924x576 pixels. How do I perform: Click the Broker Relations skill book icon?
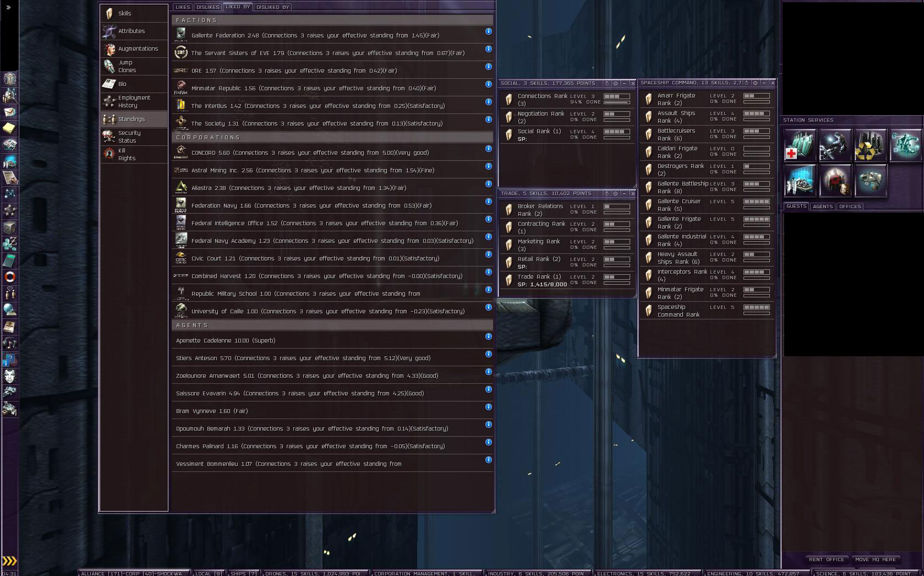tap(509, 209)
